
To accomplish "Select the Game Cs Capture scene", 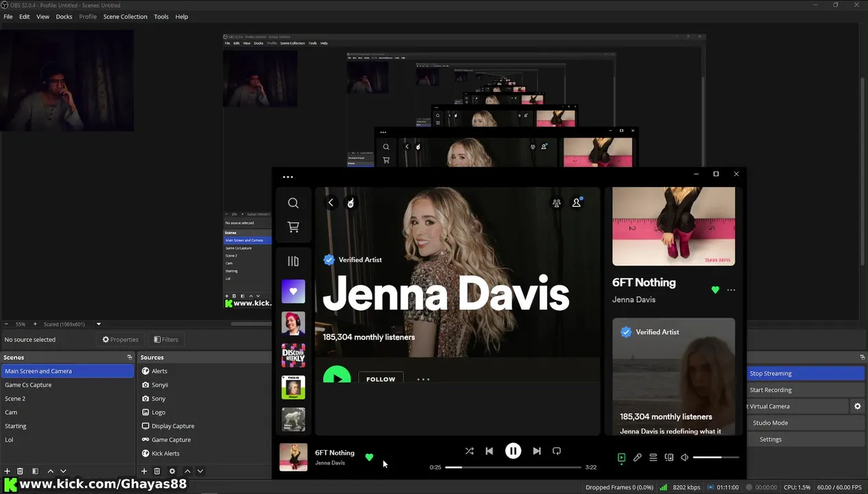I will 67,385.
